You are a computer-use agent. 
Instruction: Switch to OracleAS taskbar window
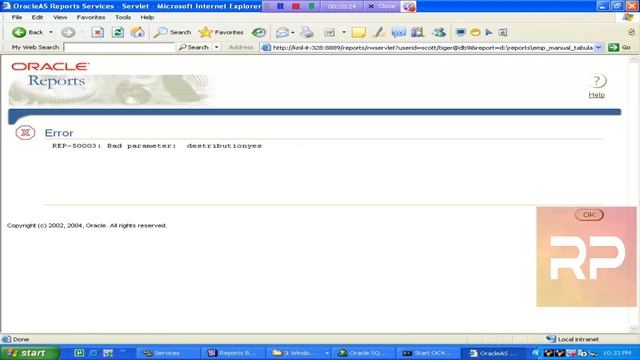[494, 353]
